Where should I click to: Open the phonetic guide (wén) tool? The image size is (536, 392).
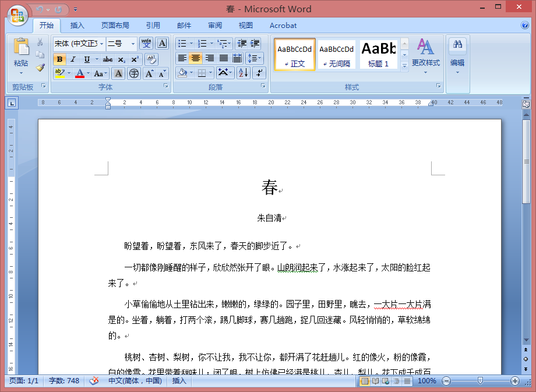pyautogui.click(x=146, y=44)
